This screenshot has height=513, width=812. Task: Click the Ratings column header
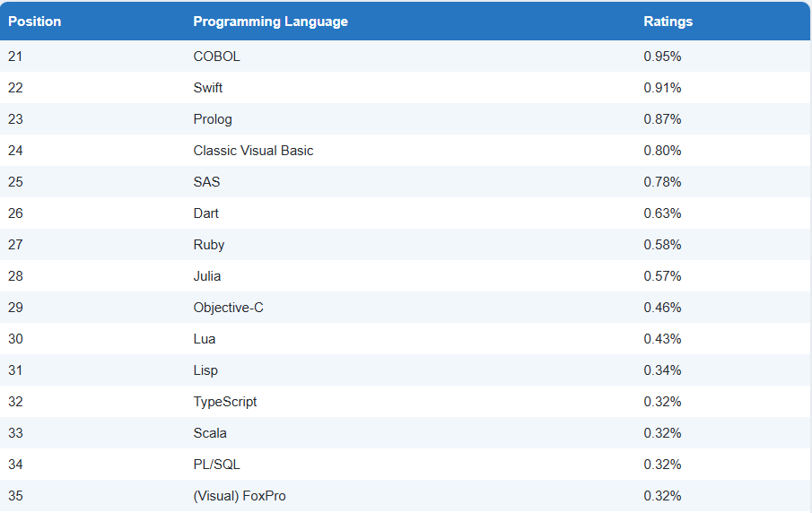pos(668,22)
